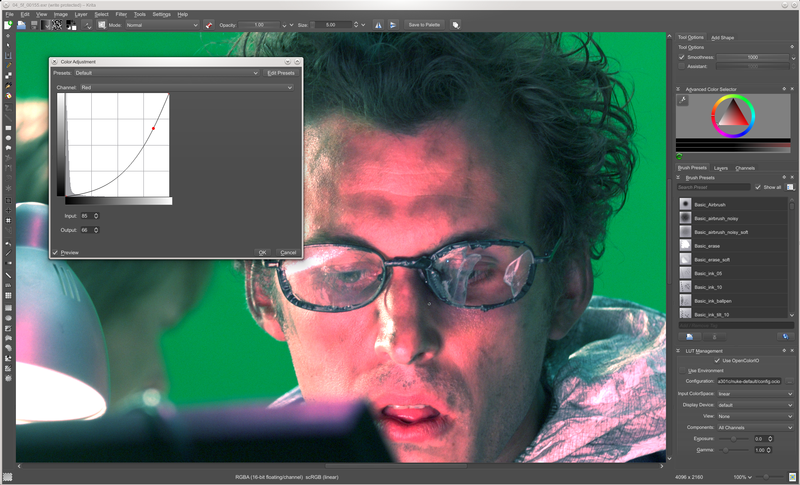The width and height of the screenshot is (800, 485).
Task: Click the Save to Palette button
Action: 424,24
